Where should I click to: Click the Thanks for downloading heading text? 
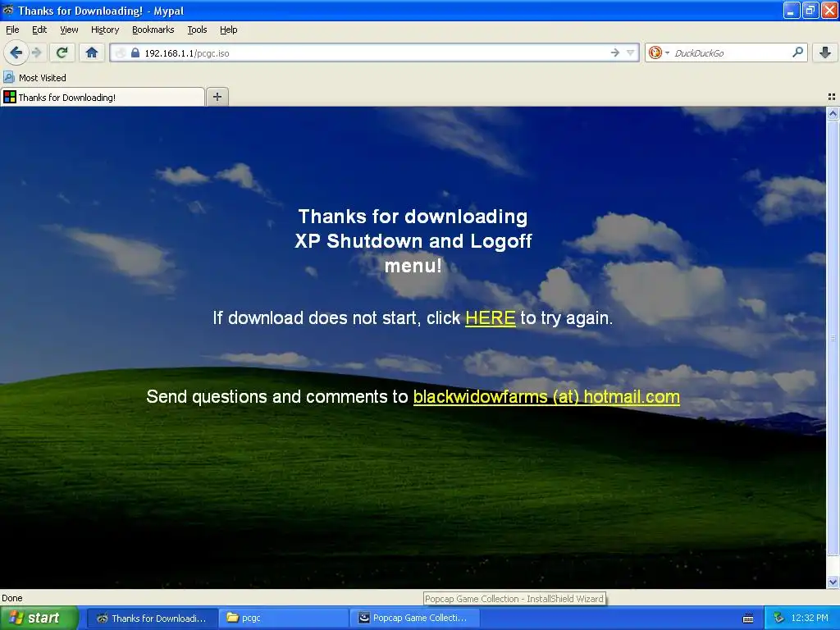413,241
